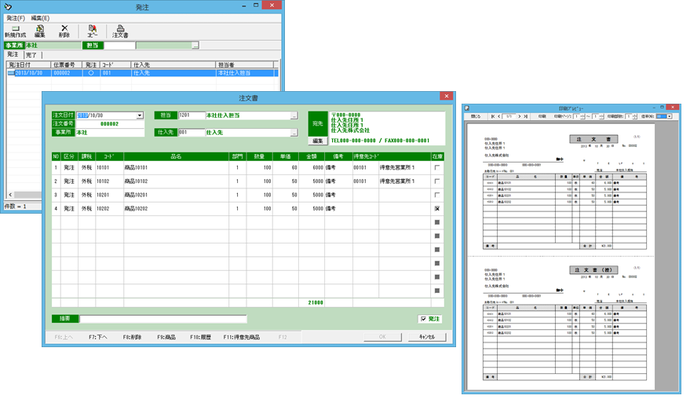Adjust the print end page stepper
The height and width of the screenshot is (399, 690).
pos(601,117)
